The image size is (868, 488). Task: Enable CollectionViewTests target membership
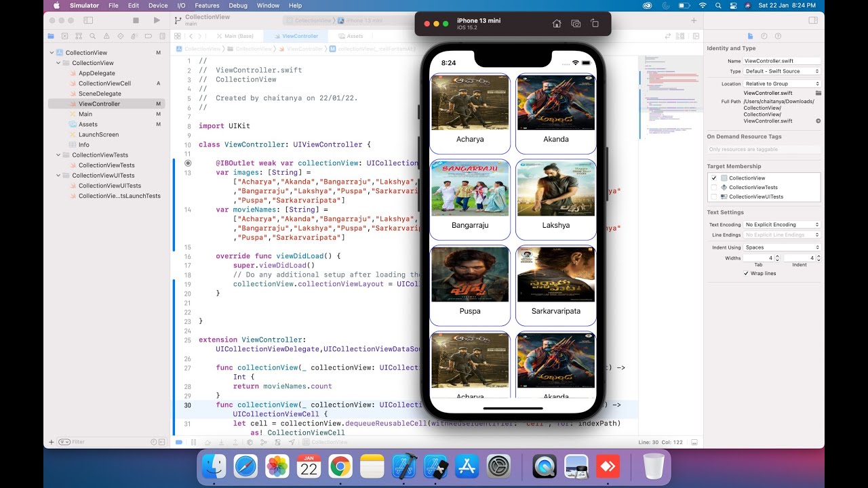pyautogui.click(x=714, y=187)
